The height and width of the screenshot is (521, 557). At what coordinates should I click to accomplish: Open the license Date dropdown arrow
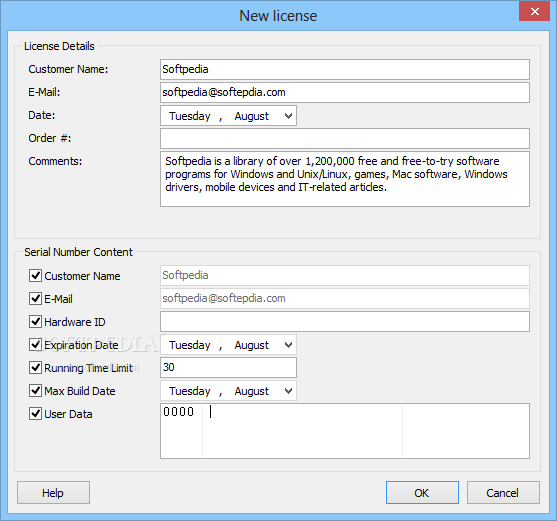(288, 116)
